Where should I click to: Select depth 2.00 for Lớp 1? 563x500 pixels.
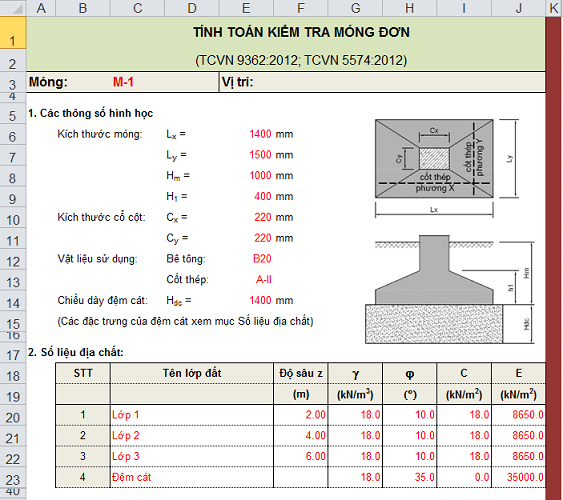point(301,415)
